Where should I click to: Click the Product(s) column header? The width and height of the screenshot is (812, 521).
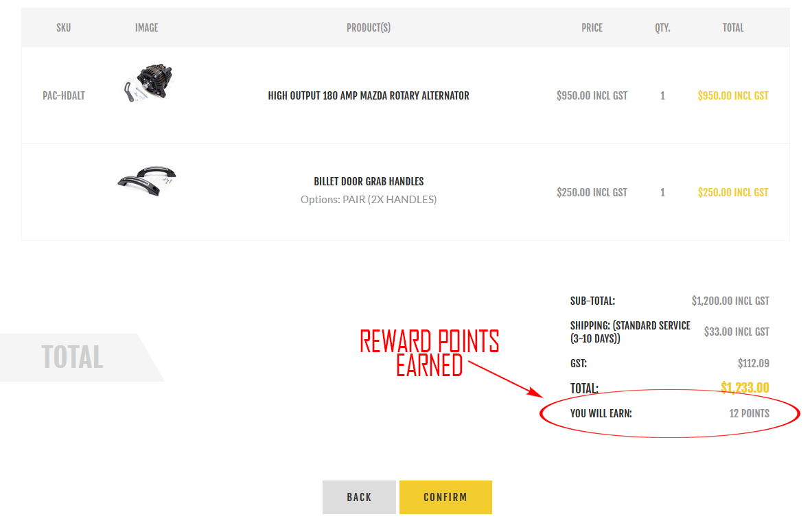pos(369,28)
